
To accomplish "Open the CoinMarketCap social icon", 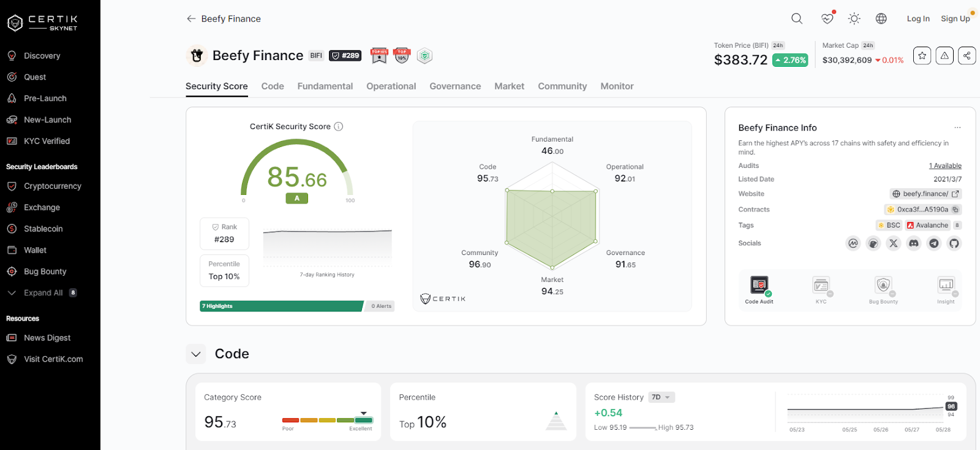I will click(853, 243).
